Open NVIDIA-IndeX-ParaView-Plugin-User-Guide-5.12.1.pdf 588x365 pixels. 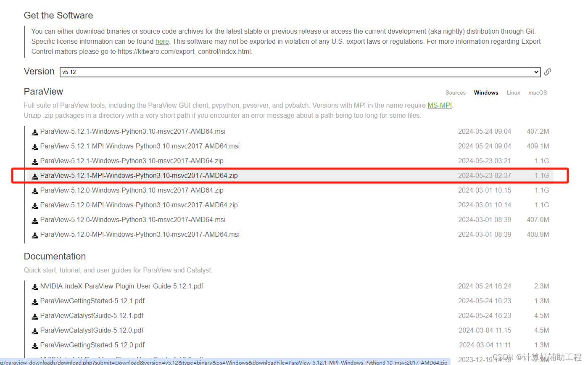coord(122,286)
